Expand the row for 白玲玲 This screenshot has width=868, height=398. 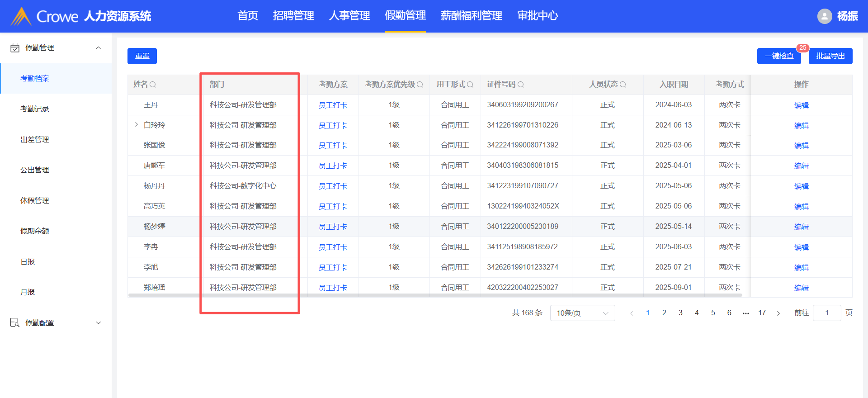pos(137,124)
